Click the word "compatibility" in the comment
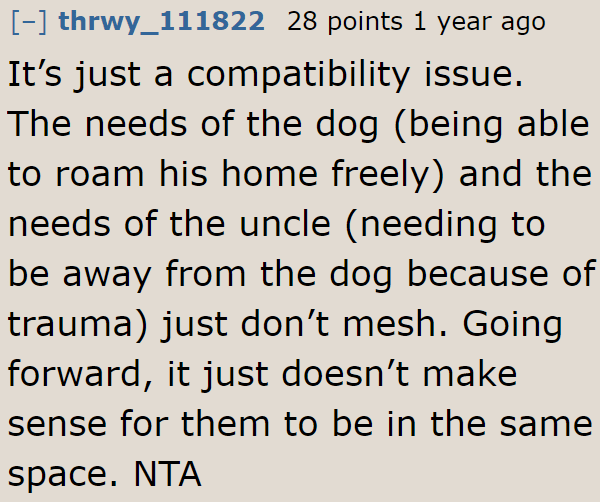Image resolution: width=601 pixels, height=502 pixels. tap(299, 75)
